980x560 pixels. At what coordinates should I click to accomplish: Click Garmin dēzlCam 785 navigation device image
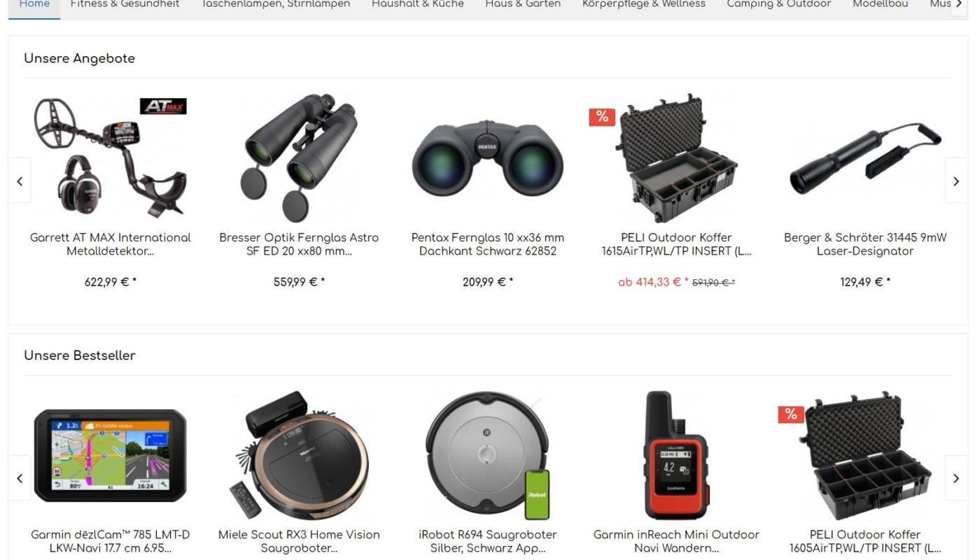tap(111, 456)
